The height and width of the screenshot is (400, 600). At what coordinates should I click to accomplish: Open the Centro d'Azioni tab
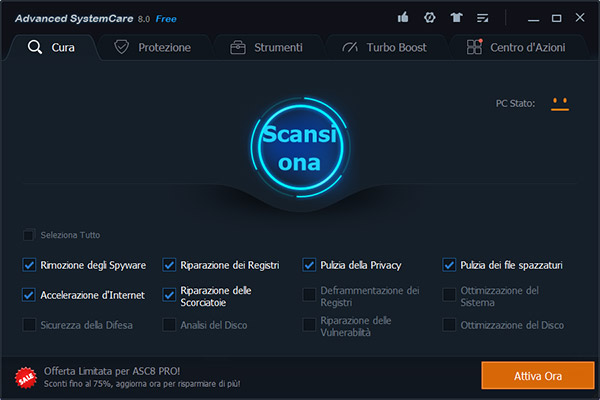[517, 47]
